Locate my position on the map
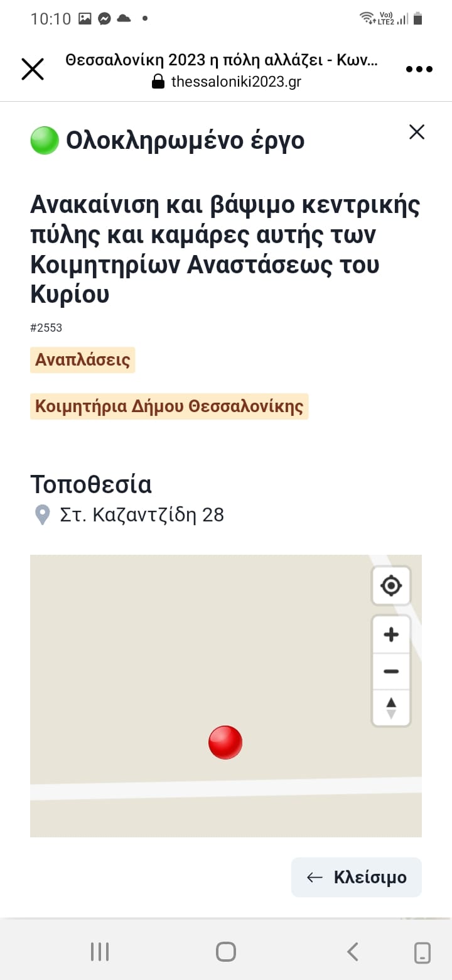 point(391,586)
